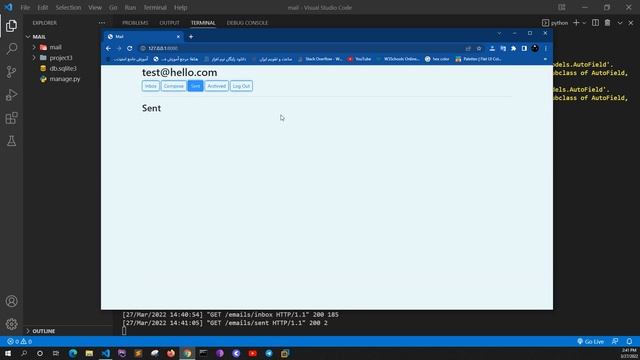
Task: Click the Compose button
Action: pos(173,86)
